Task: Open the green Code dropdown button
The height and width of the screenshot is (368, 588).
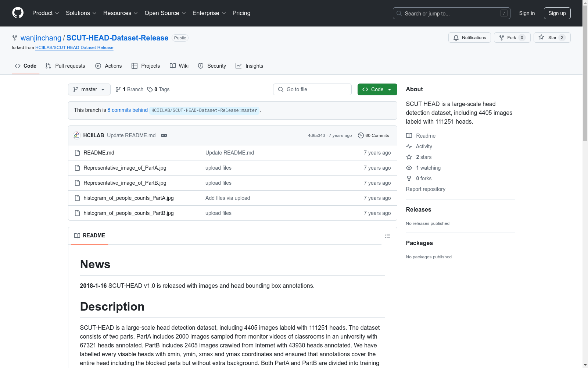Action: 377,89
